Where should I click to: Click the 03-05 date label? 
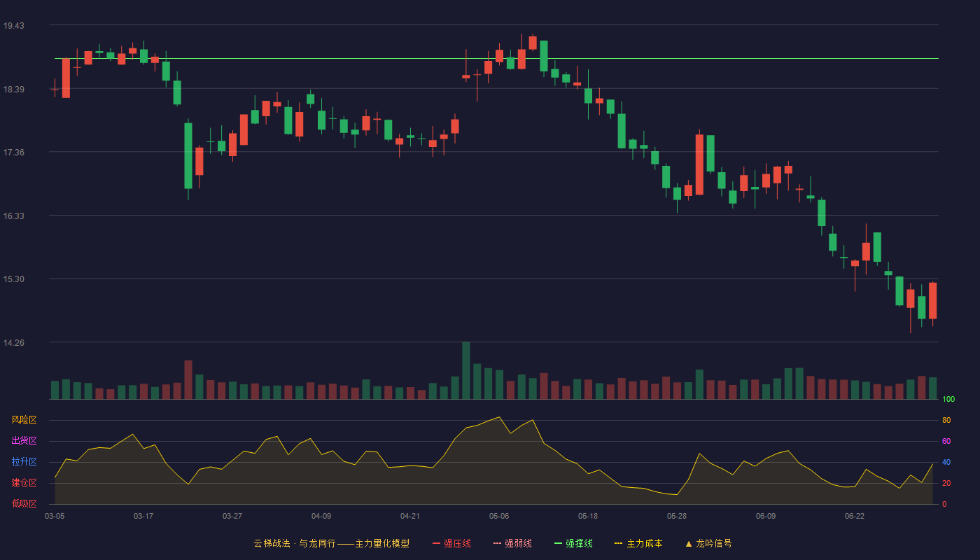[x=55, y=516]
